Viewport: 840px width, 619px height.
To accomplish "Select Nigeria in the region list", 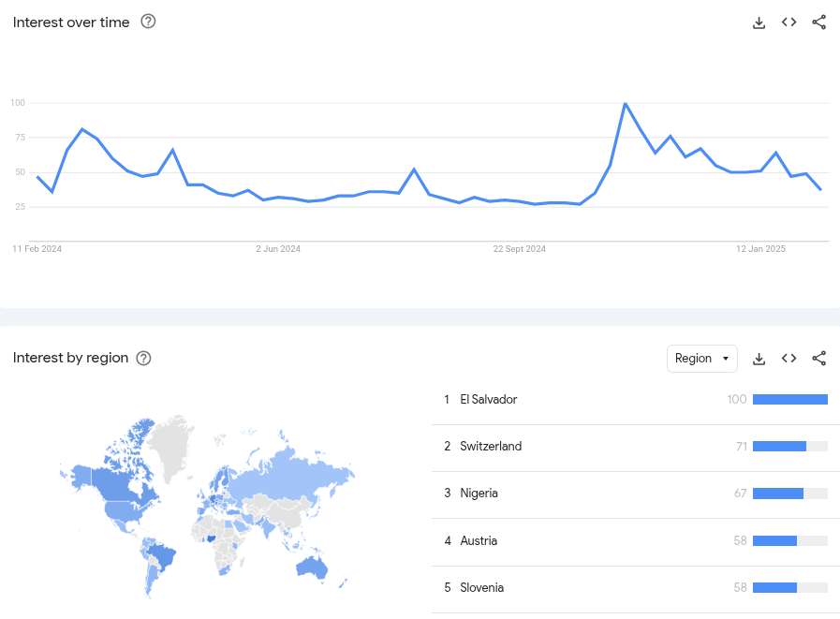I will (x=479, y=494).
